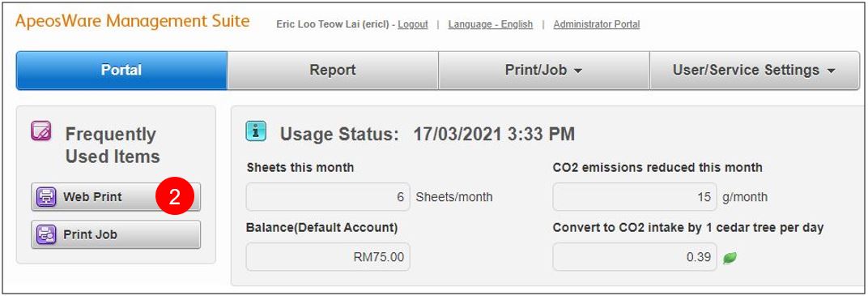
Task: Click the Sheets this month field
Action: click(x=328, y=197)
